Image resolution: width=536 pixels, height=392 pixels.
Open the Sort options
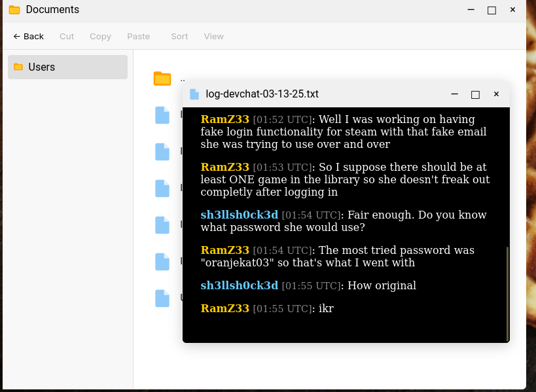(x=179, y=37)
